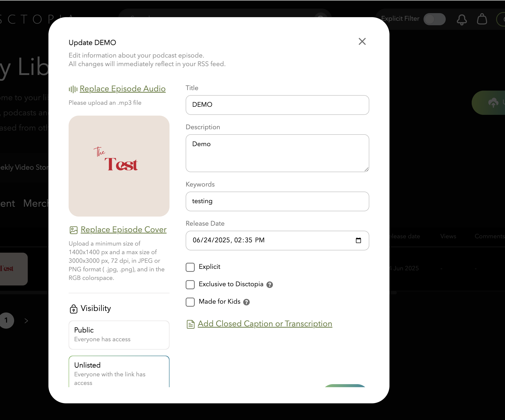This screenshot has height=420, width=505.
Task: Open the Merch tab in the background page
Action: pos(36,203)
